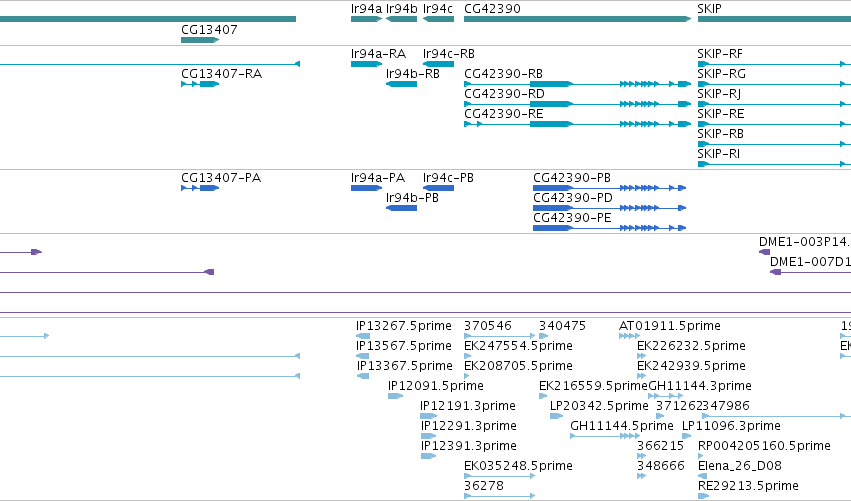Choose the EK247554.5prime label
Viewport: 851px width, 501px height.
click(x=518, y=346)
